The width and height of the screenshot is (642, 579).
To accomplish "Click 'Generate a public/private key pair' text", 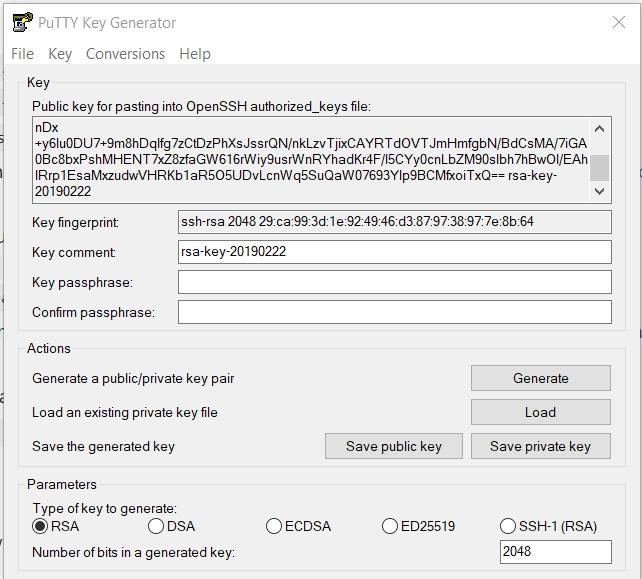I will [x=133, y=378].
